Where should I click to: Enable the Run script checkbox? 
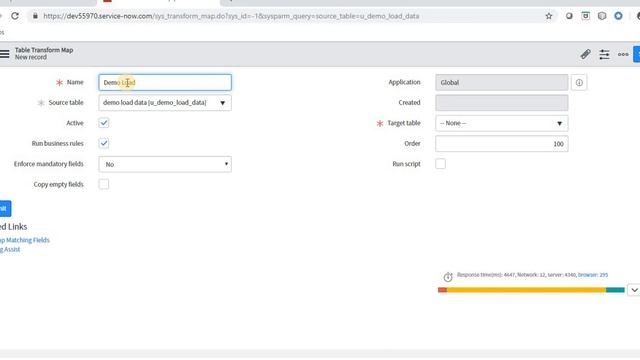pyautogui.click(x=440, y=164)
